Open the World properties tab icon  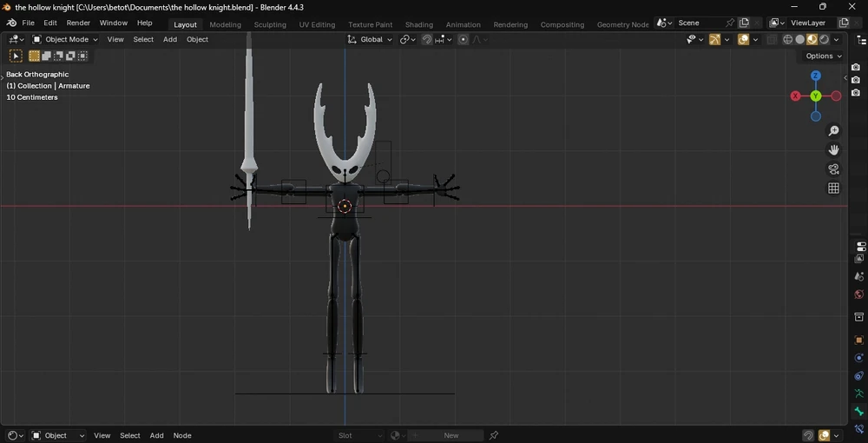click(x=859, y=294)
